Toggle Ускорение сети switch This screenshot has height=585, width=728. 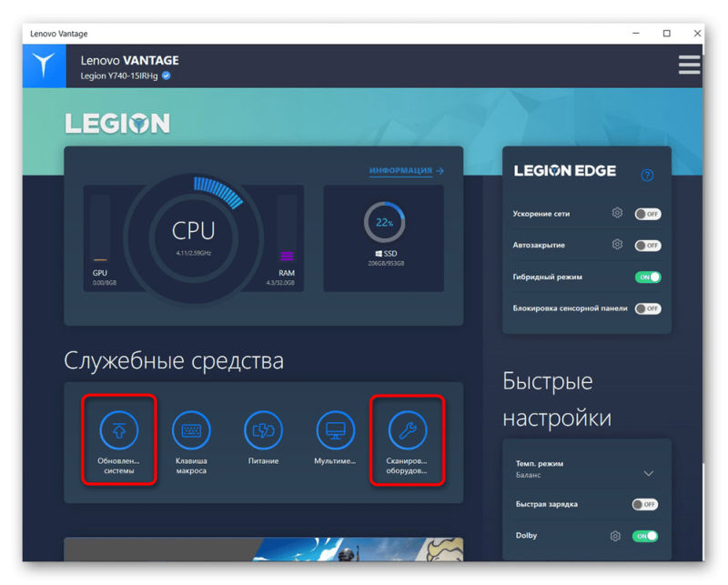click(x=648, y=214)
